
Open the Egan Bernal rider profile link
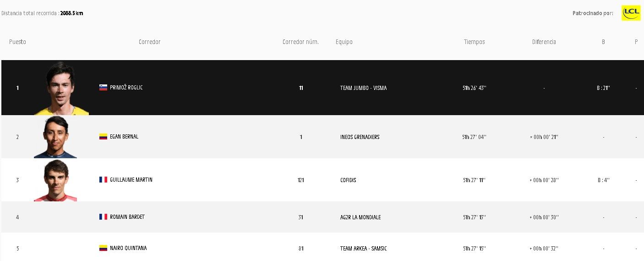[124, 137]
